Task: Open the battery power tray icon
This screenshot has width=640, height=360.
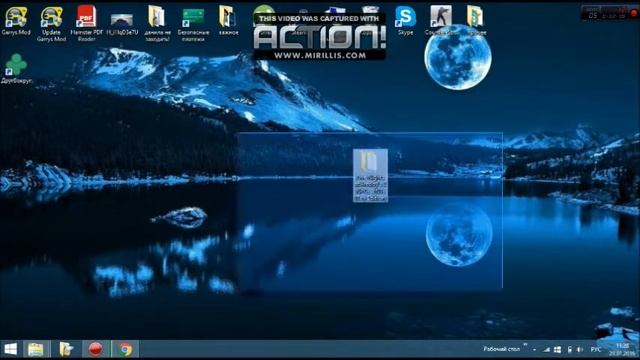Action: (569, 350)
